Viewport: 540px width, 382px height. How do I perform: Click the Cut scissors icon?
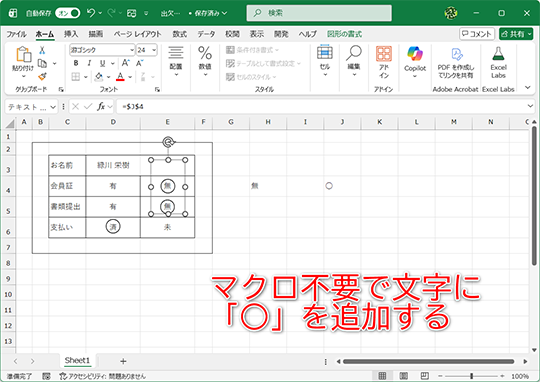tap(42, 50)
